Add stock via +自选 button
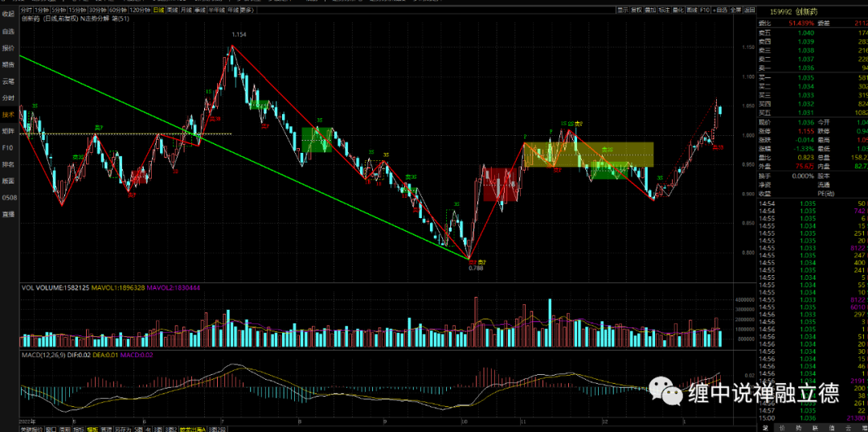The height and width of the screenshot is (432, 868). (x=720, y=10)
